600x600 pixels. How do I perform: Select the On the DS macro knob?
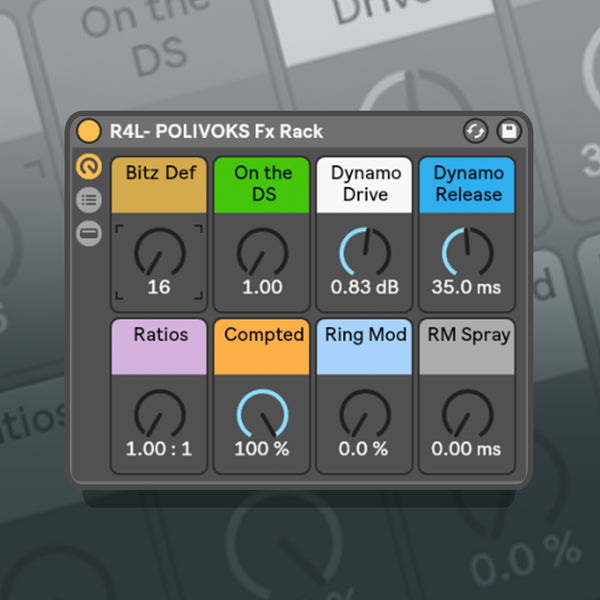(x=262, y=252)
